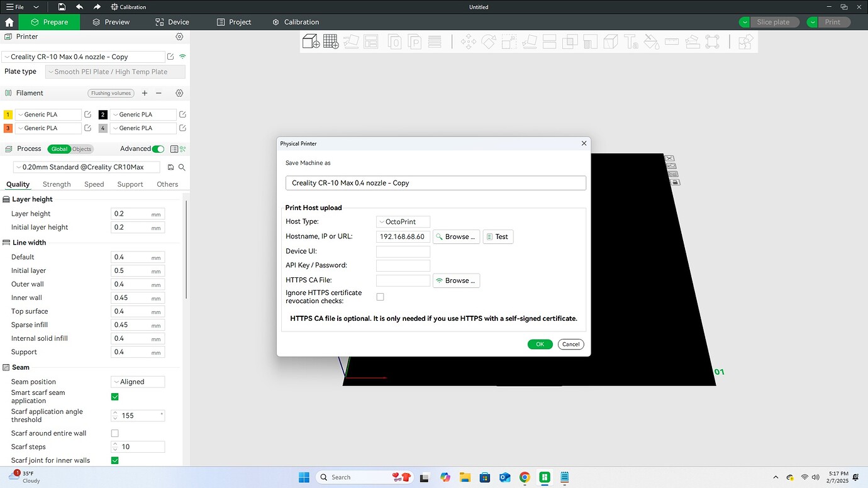
Task: Add a new object to the plate
Action: tap(310, 41)
